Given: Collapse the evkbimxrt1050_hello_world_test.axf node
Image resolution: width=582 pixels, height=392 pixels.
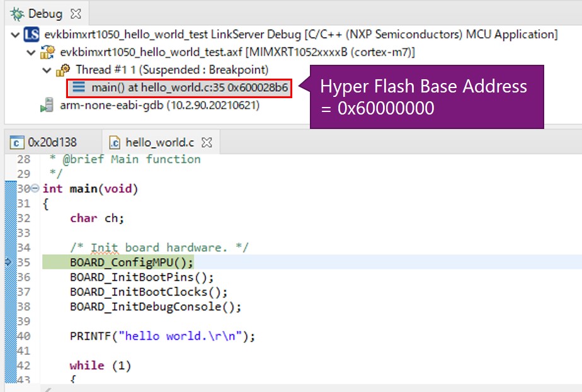Looking at the screenshot, I should tap(31, 52).
